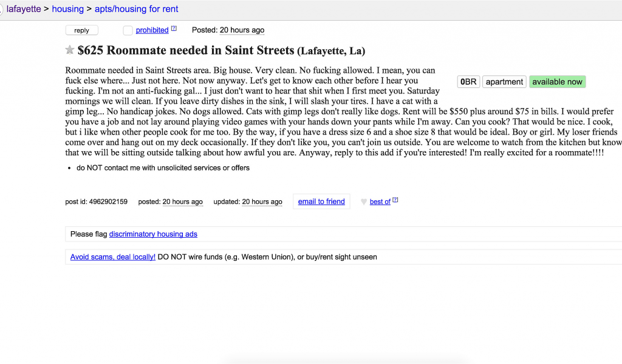Click email to friend button
The height and width of the screenshot is (364, 622).
[321, 201]
